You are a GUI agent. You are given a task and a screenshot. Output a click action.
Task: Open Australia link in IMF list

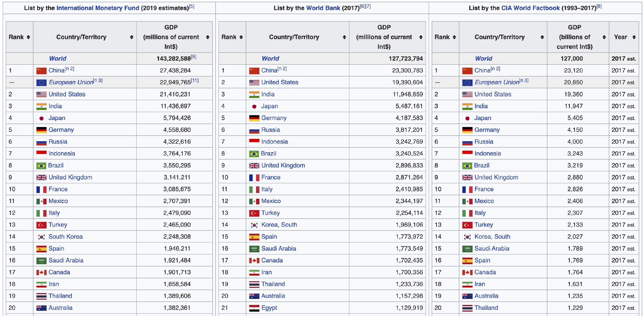pyautogui.click(x=60, y=308)
